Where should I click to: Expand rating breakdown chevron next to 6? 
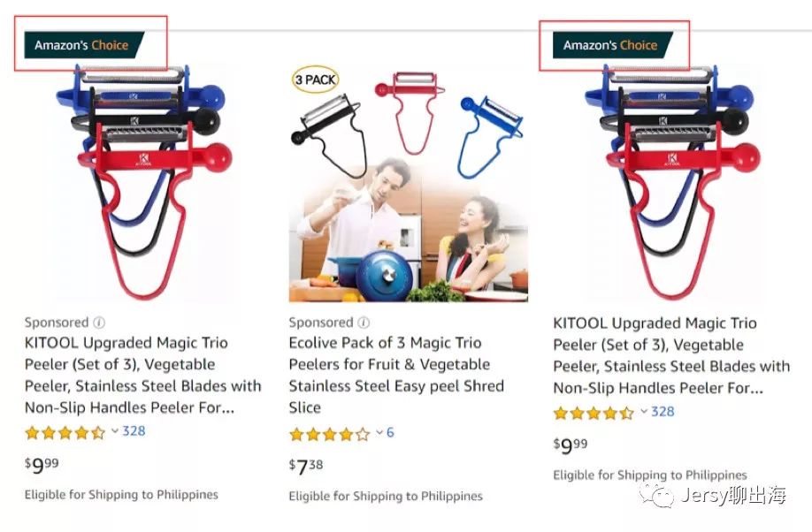pyautogui.click(x=379, y=432)
